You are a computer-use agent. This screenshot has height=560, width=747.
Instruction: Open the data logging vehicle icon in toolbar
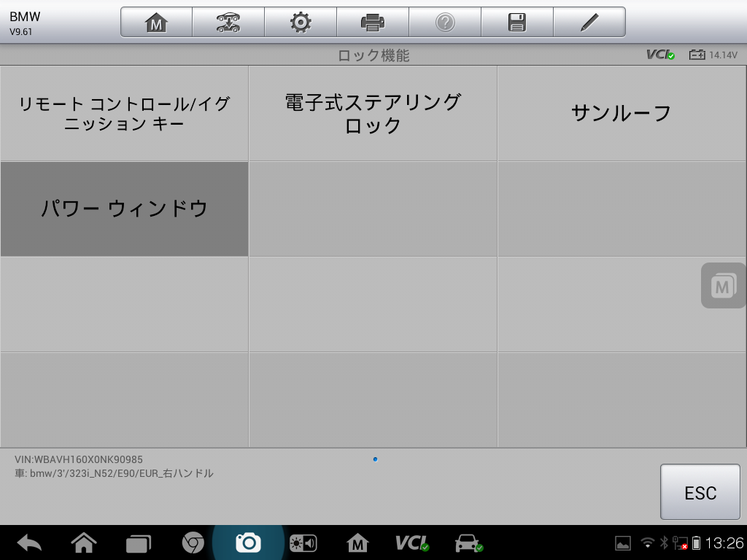tap(228, 21)
